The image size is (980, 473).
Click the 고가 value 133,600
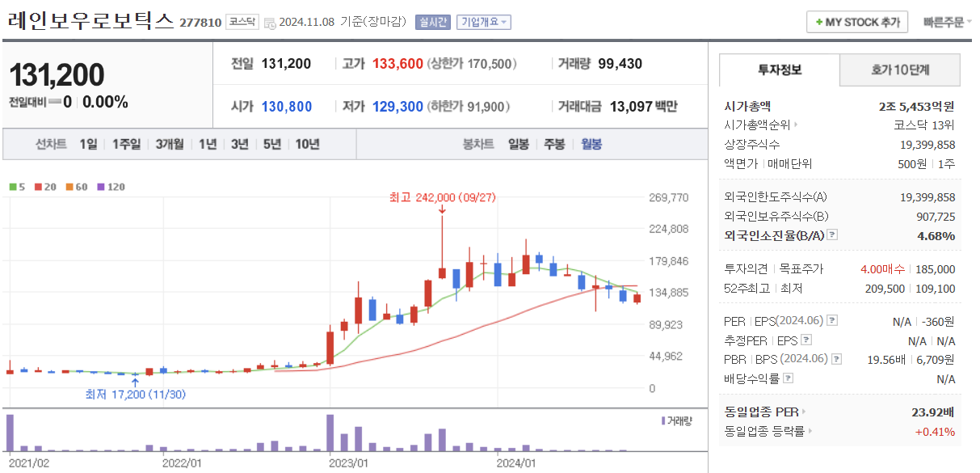tap(397, 63)
